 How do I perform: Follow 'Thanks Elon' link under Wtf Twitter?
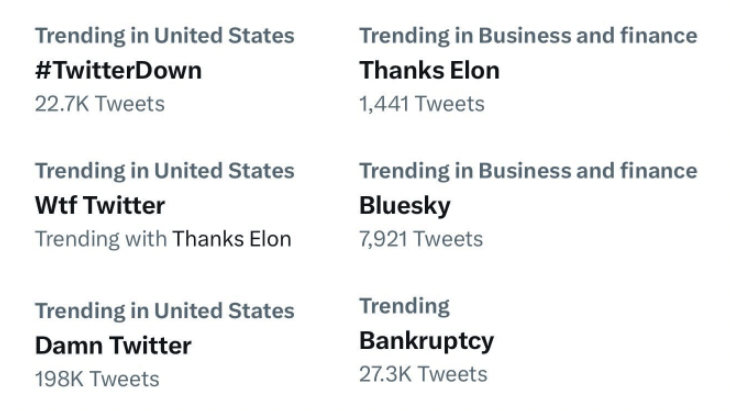(232, 239)
